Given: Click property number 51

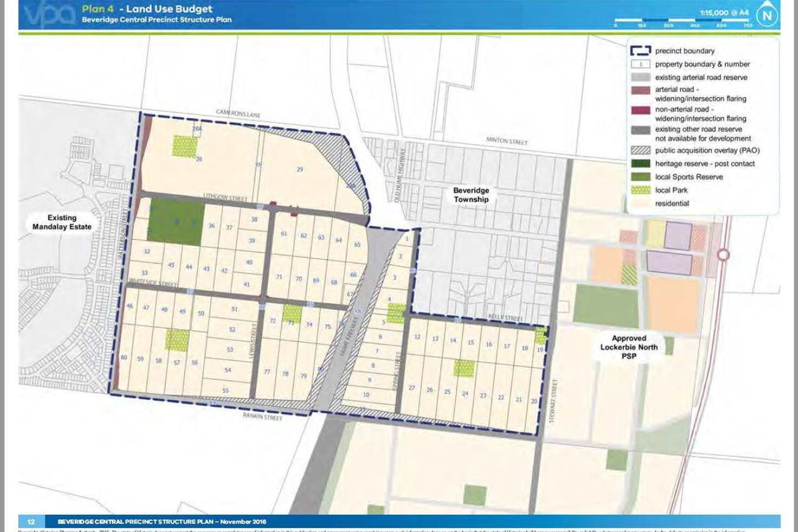Looking at the screenshot, I should pyautogui.click(x=234, y=309).
